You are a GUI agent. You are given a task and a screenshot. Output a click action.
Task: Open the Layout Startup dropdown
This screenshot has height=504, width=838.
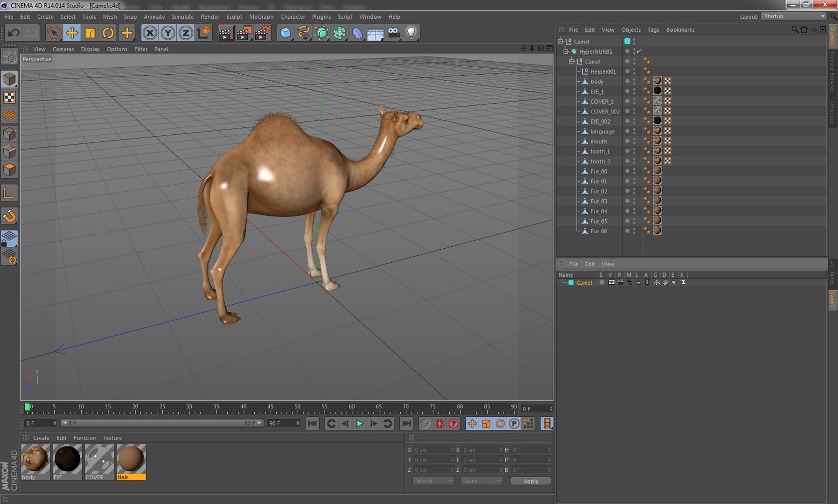pyautogui.click(x=794, y=16)
